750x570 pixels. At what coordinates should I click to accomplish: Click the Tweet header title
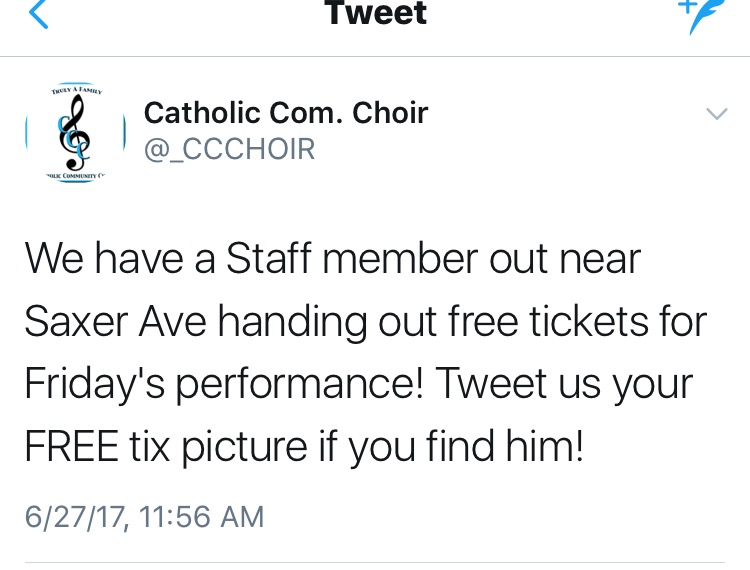click(x=375, y=13)
